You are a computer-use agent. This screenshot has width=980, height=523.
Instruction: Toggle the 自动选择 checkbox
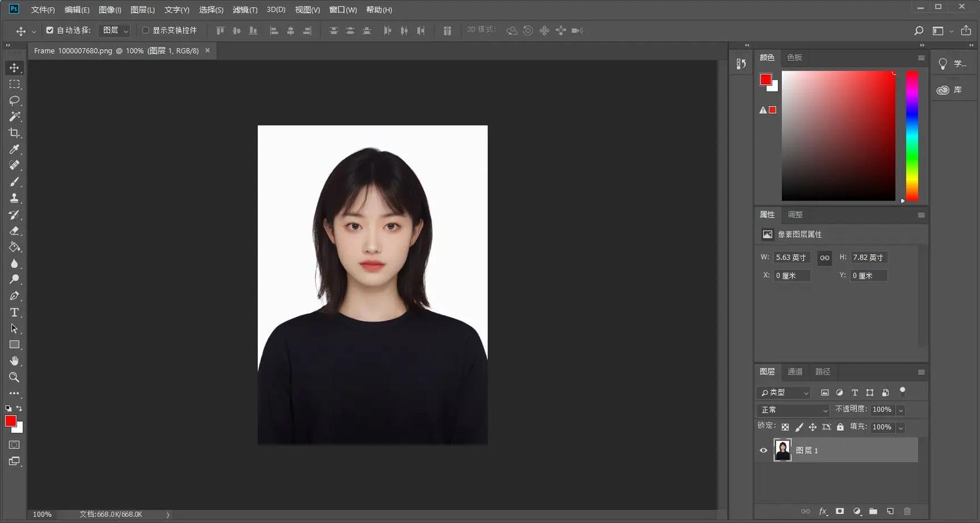tap(50, 30)
